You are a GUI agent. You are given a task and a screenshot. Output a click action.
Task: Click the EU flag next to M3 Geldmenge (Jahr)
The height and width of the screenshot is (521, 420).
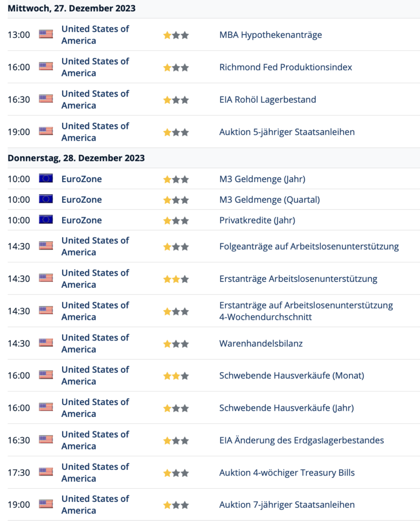46,179
